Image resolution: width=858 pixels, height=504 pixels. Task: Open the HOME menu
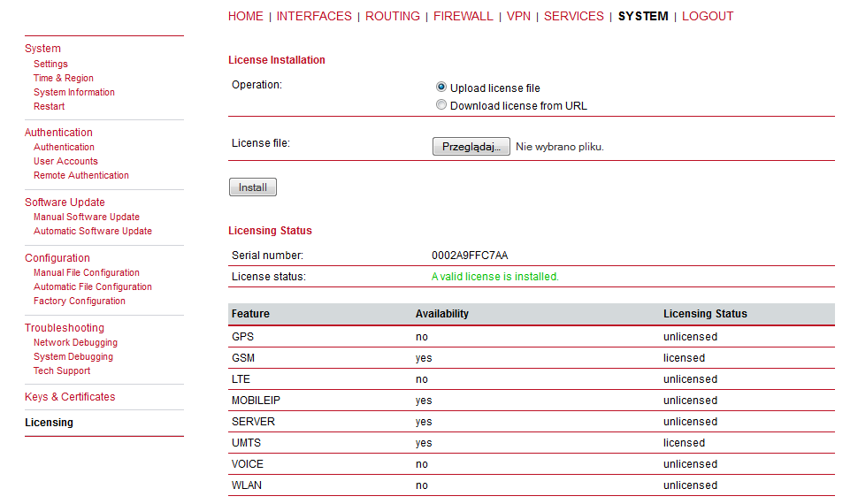coord(246,17)
